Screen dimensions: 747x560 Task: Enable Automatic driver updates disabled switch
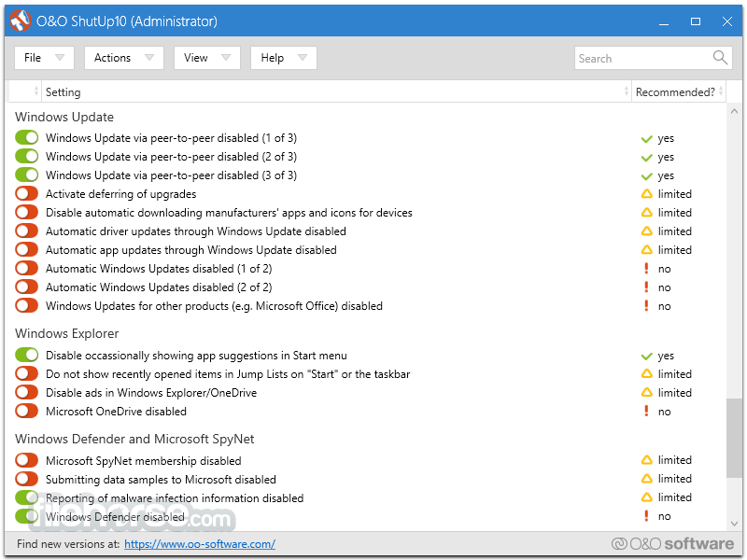(x=27, y=231)
